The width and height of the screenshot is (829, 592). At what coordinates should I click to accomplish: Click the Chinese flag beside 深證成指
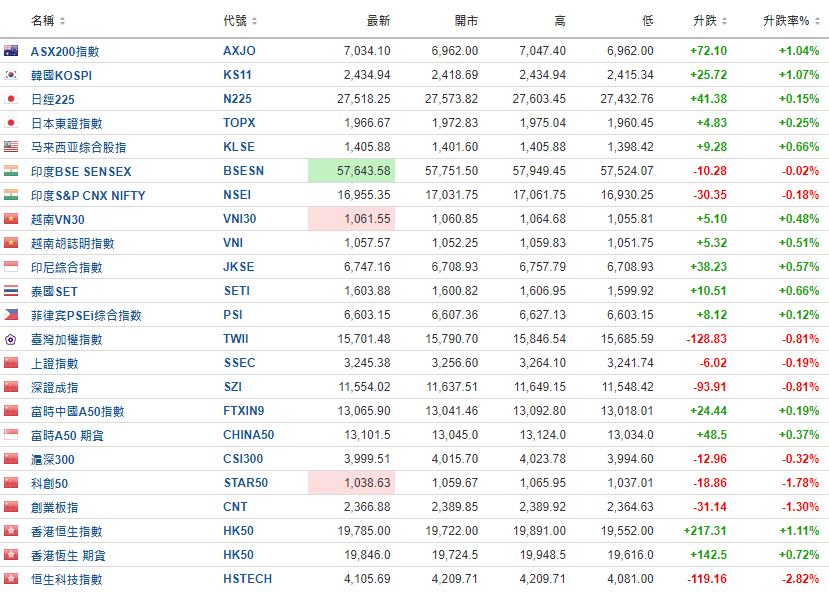tap(11, 386)
